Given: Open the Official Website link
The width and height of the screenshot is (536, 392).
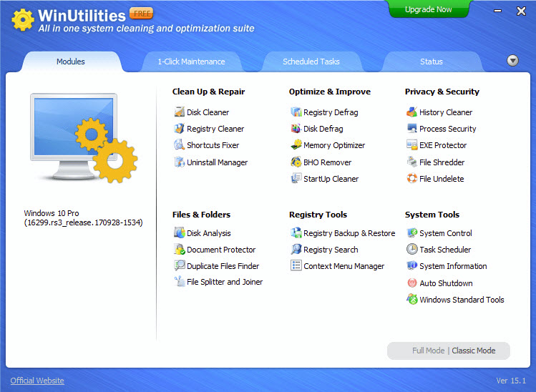Looking at the screenshot, I should pos(37,381).
